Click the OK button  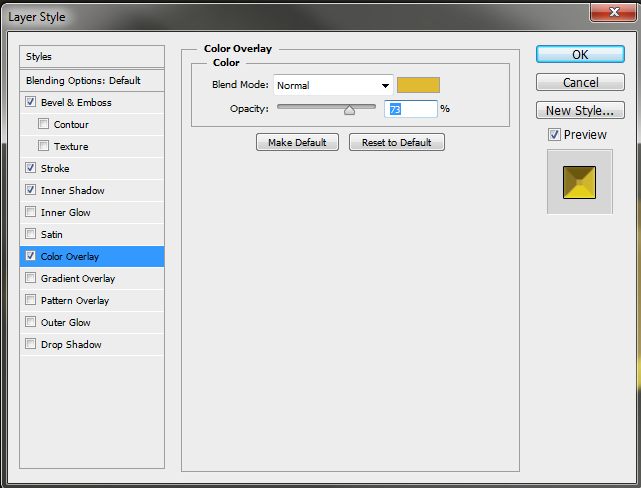tap(580, 54)
